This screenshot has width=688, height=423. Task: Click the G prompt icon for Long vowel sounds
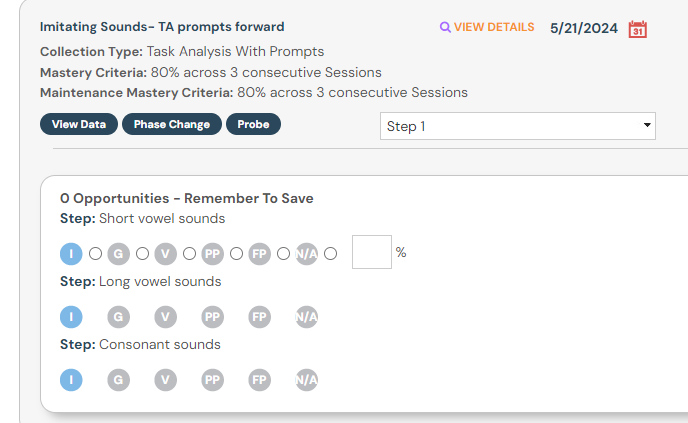pyautogui.click(x=118, y=317)
